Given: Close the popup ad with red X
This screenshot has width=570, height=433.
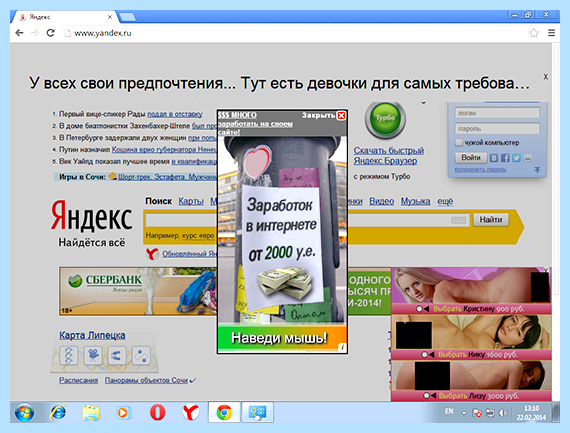Looking at the screenshot, I should [341, 116].
